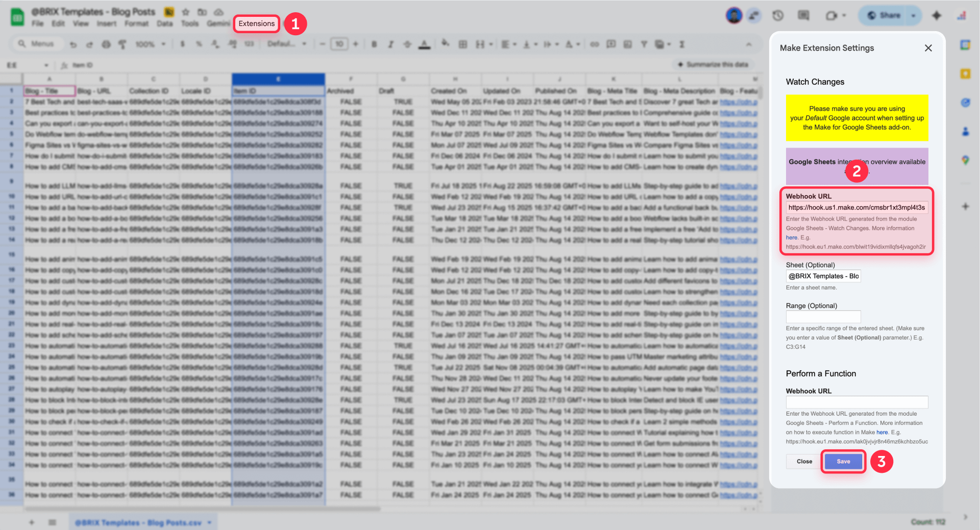Save the Make Extension Settings
Screen dimensions: 980x530
coord(843,461)
